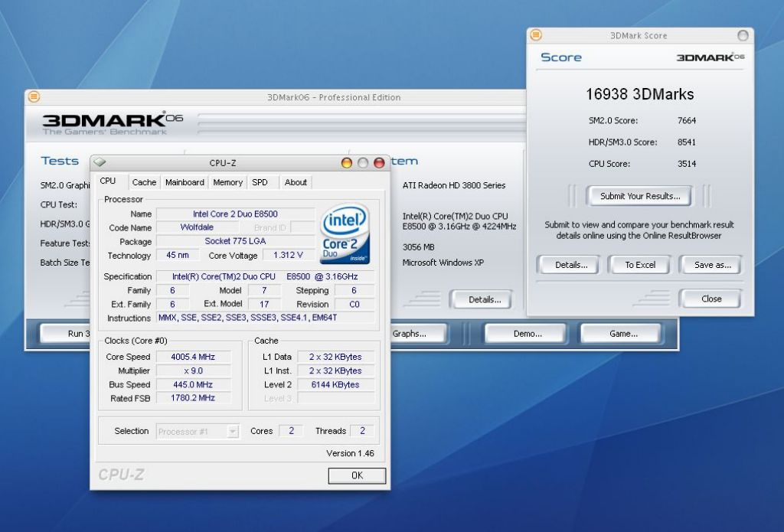Click the CPU-Z title bar app icon
Screen dimensions: 784x532
pos(100,162)
